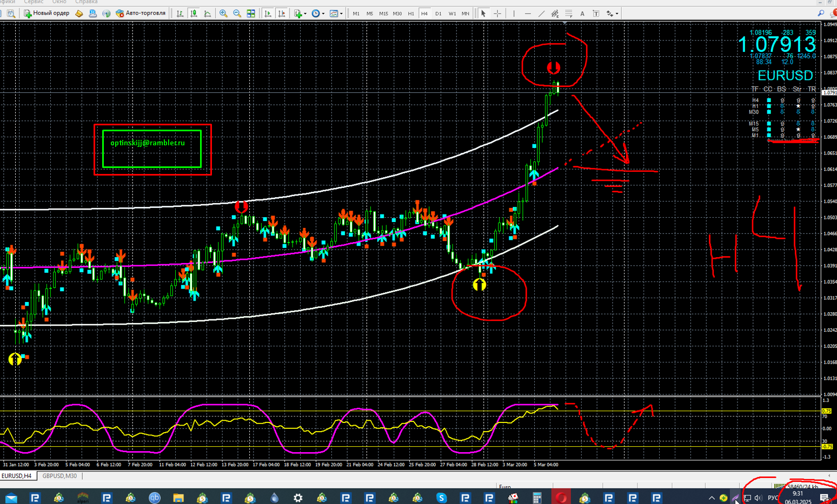Open the Окно menu
This screenshot has width=837, height=504.
pos(59,2)
